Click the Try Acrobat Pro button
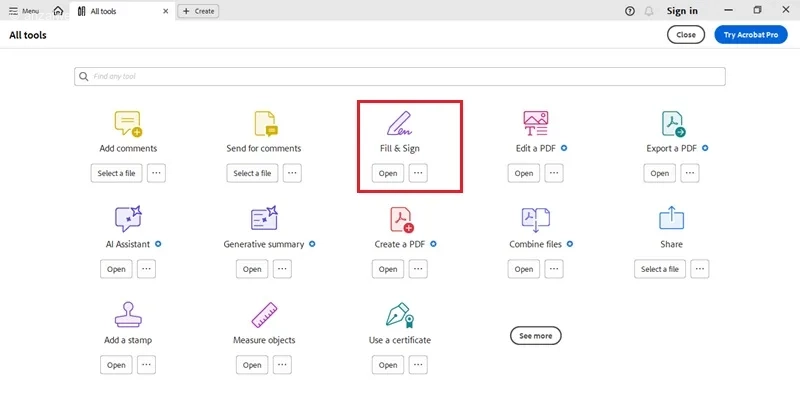800x411 pixels. coord(751,35)
